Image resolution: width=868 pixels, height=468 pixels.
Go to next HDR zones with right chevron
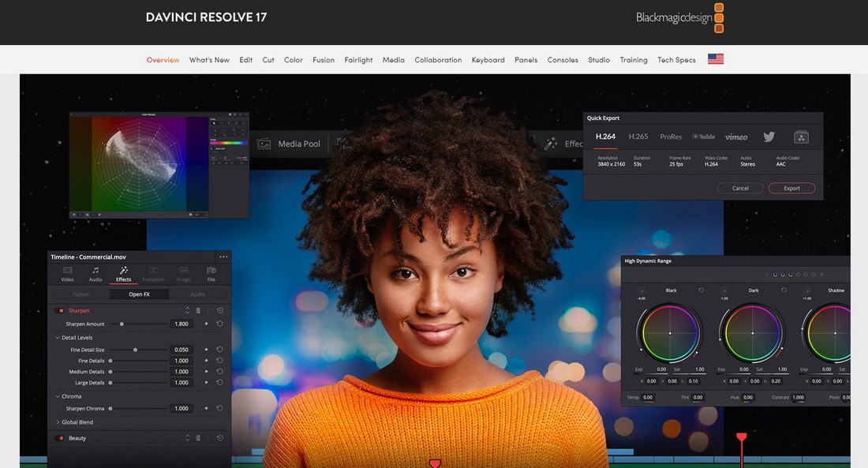(821, 275)
